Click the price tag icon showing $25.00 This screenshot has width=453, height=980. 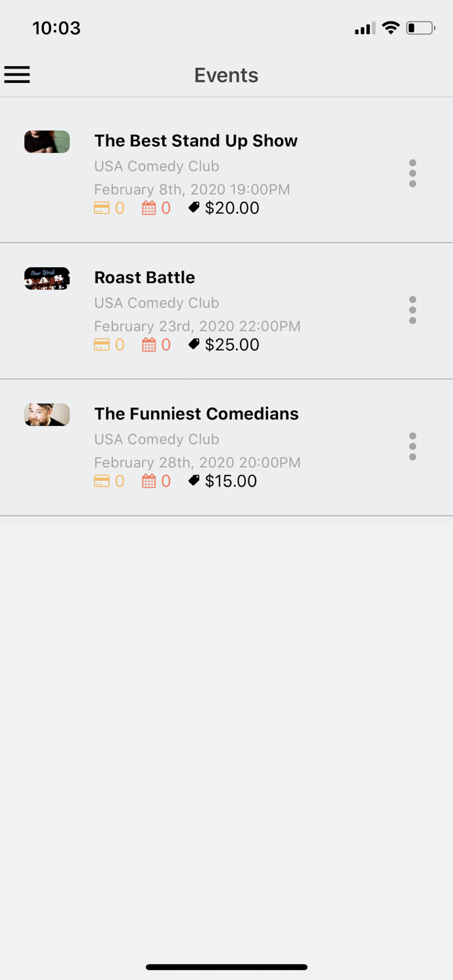tap(194, 344)
